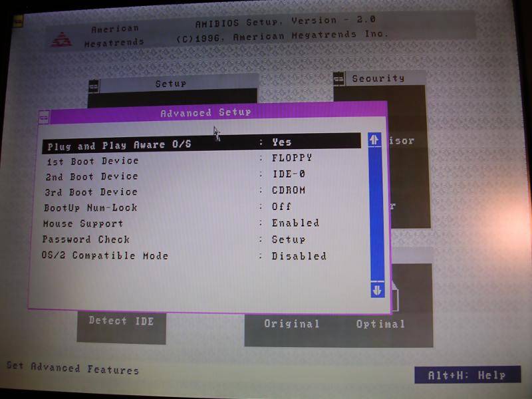The height and width of the screenshot is (399, 532).
Task: Click the Setup value for Password Check
Action: (289, 239)
